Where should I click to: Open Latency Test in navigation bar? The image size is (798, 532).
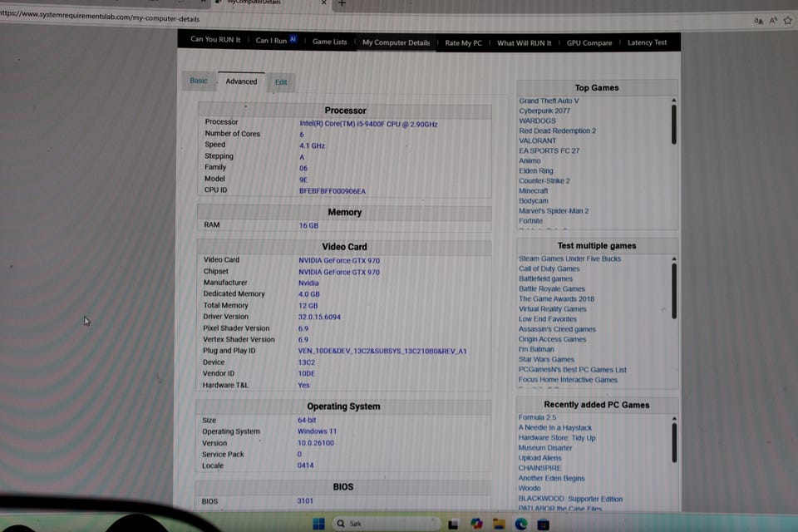point(647,42)
